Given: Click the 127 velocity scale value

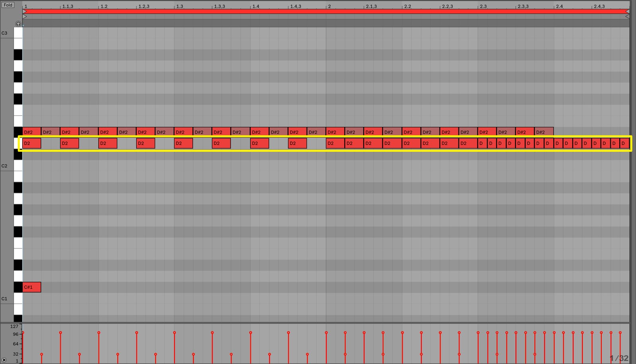Looking at the screenshot, I should click(14, 327).
